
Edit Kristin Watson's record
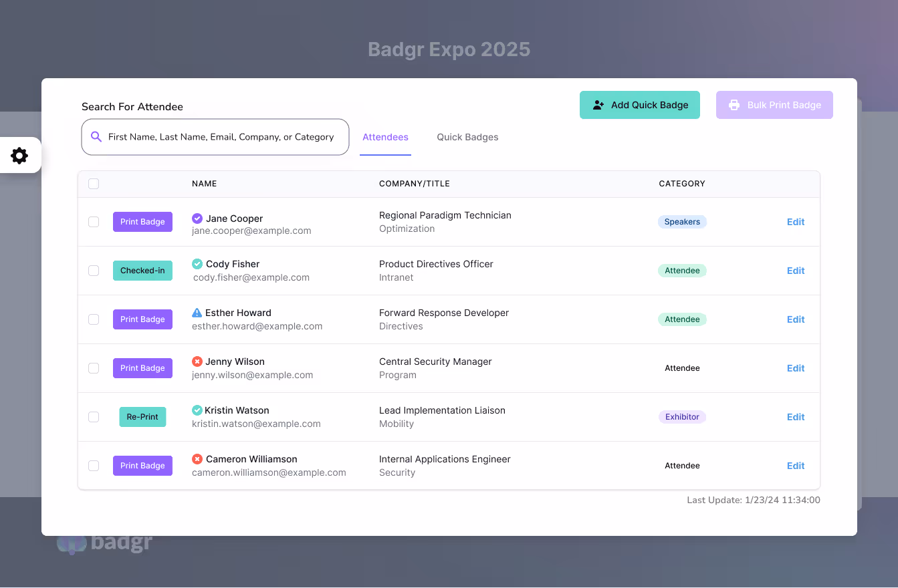(x=796, y=417)
